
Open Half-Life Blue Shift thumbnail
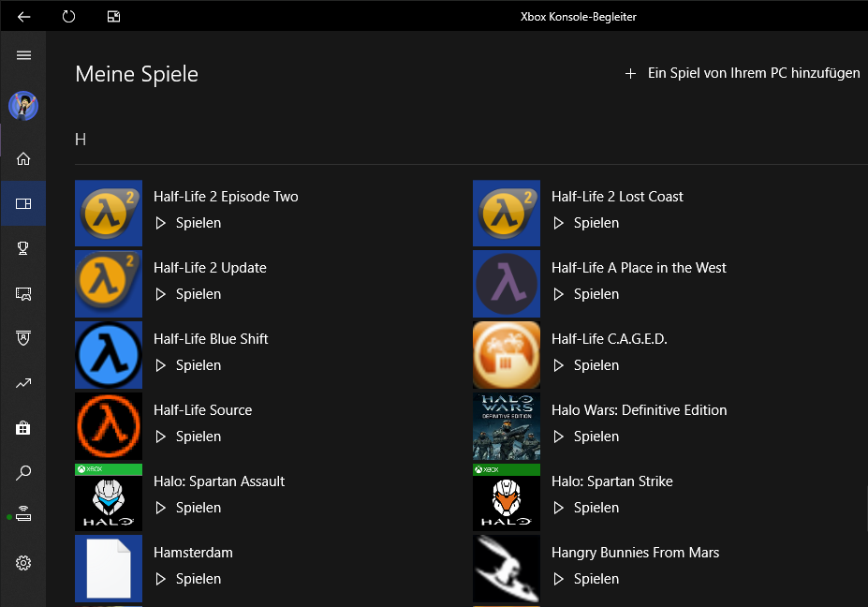[x=109, y=355]
